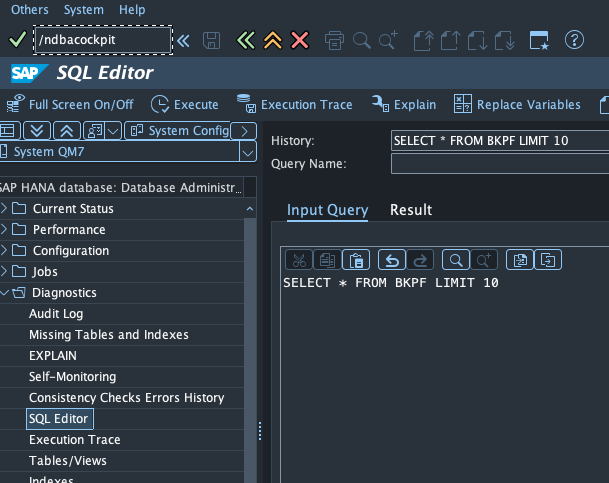
Task: Click the Previous Page icon
Action: tap(451, 40)
